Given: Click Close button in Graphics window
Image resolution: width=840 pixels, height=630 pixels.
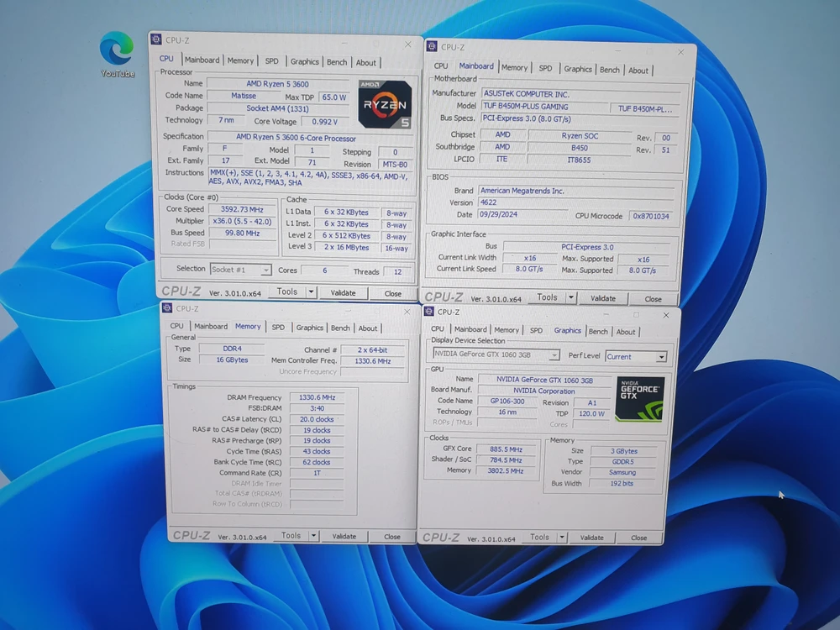Looking at the screenshot, I should [x=638, y=538].
